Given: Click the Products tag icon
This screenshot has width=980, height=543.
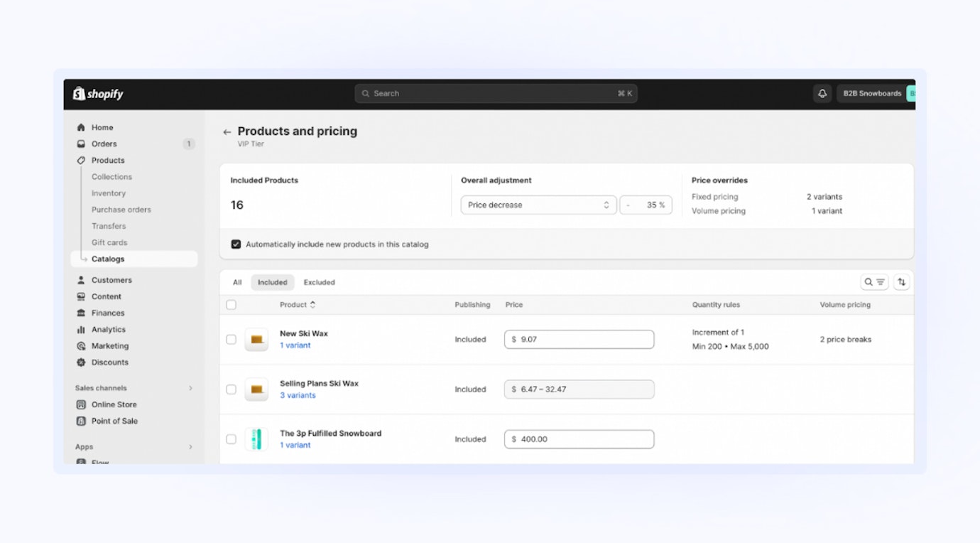Looking at the screenshot, I should click(81, 160).
